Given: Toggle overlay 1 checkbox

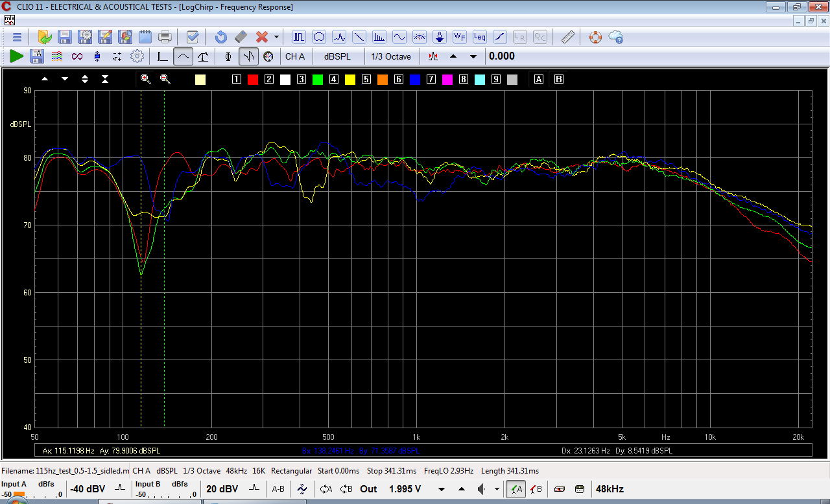Looking at the screenshot, I should tap(237, 79).
